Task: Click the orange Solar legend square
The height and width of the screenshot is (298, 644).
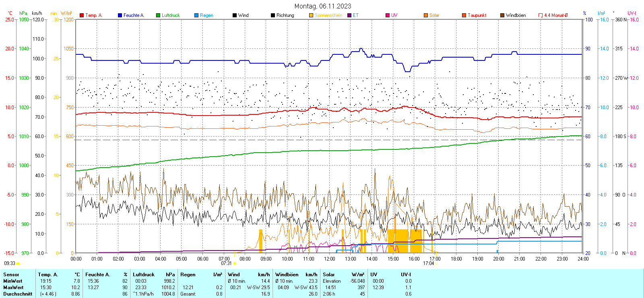Action: [x=426, y=15]
